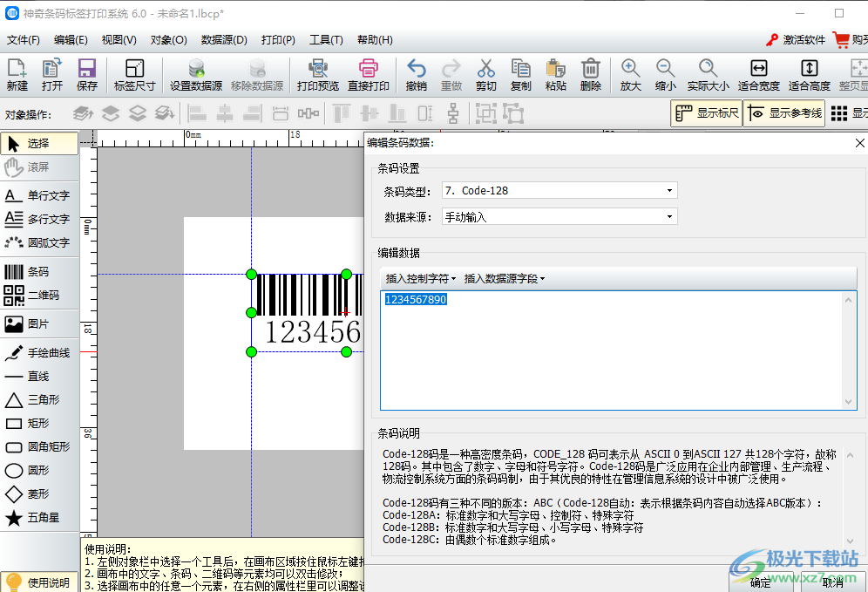Paste with the 粘贴 icon
Screen dimensions: 868x592
point(556,75)
